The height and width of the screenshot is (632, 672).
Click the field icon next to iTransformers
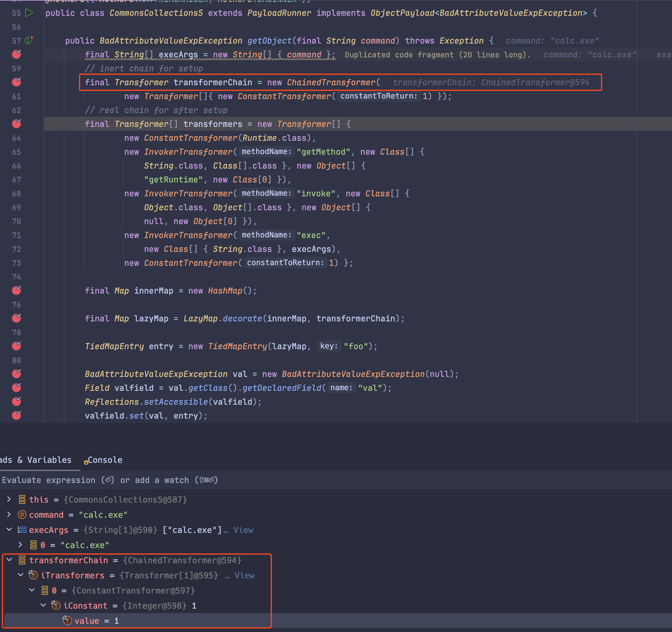click(33, 575)
